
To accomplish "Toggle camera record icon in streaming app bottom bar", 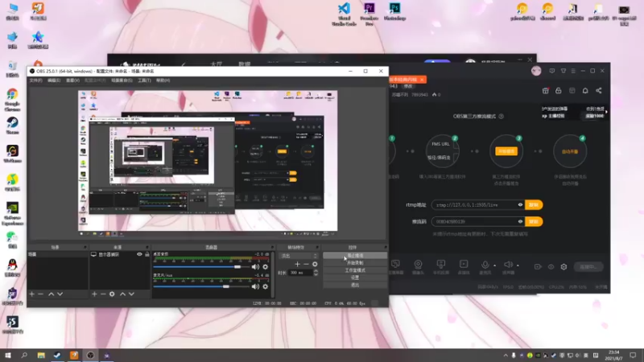I will click(538, 267).
